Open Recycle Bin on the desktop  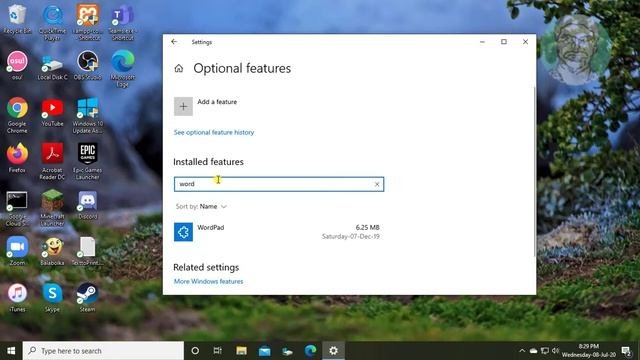[17, 20]
